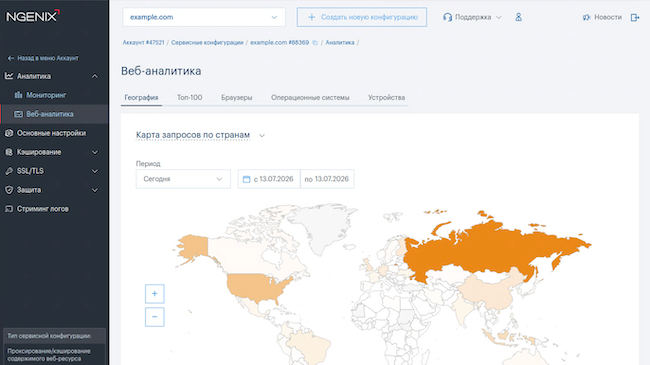The height and width of the screenshot is (365, 650).
Task: Collapse the Аналитика sidebar section
Action: pos(95,76)
